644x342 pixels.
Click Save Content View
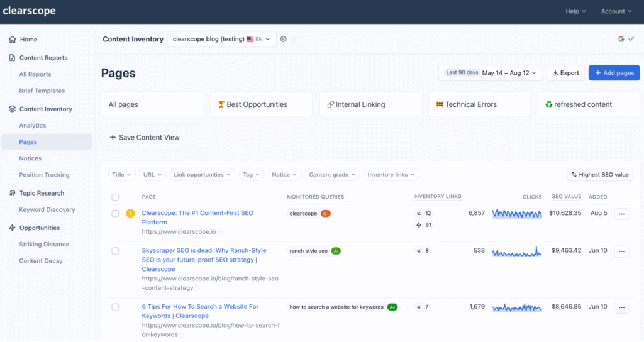pos(145,137)
